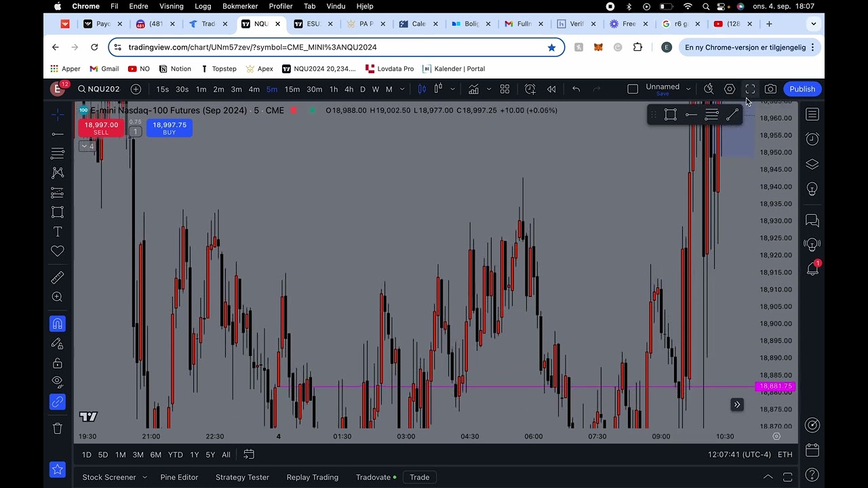Select the Measure ruler tool
Screen dimensions: 868x488
click(x=58, y=277)
